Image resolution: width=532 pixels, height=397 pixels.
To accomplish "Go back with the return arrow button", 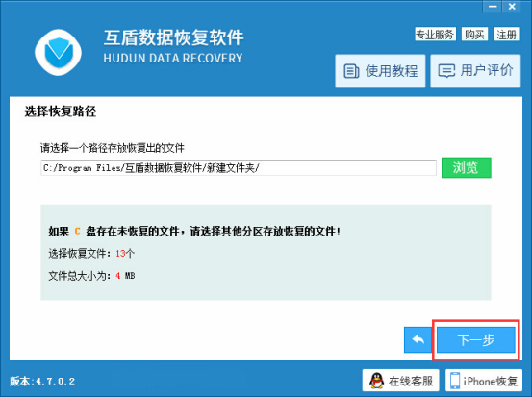I will 418,339.
